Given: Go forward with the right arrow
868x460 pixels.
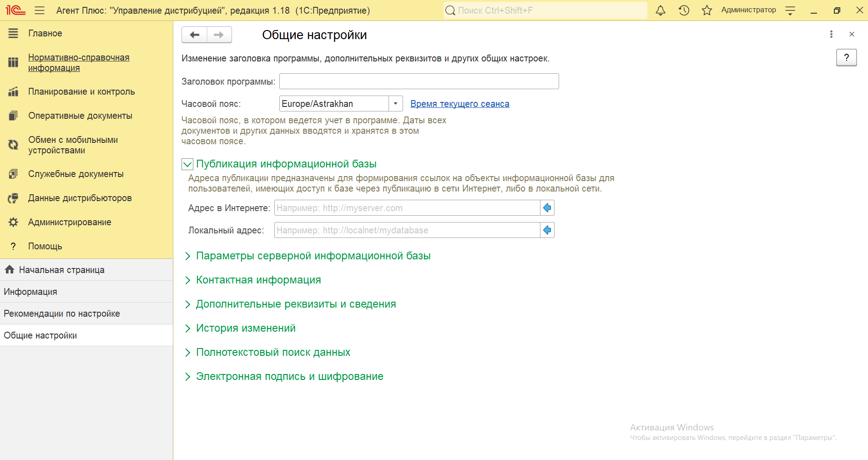Looking at the screenshot, I should point(219,35).
